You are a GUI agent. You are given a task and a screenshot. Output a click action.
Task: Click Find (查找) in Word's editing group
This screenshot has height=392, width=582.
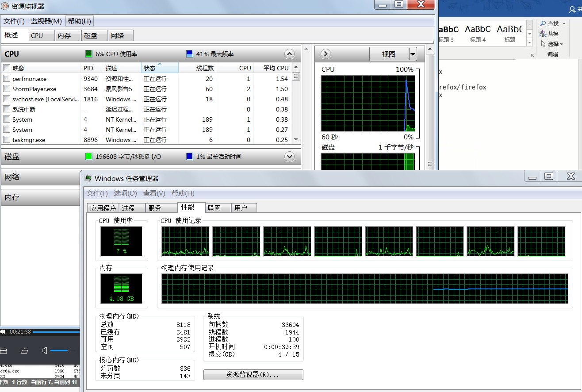549,23
